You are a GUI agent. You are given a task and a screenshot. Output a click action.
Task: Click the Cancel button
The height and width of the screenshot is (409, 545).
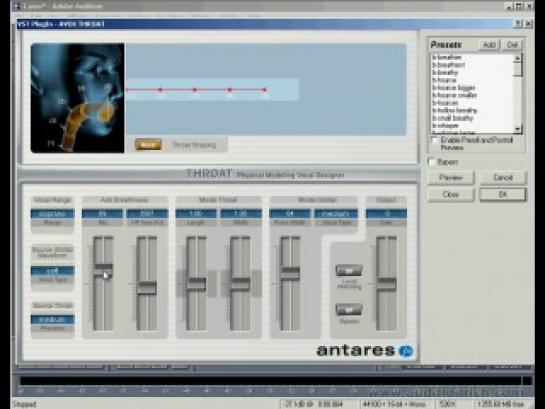tap(503, 178)
